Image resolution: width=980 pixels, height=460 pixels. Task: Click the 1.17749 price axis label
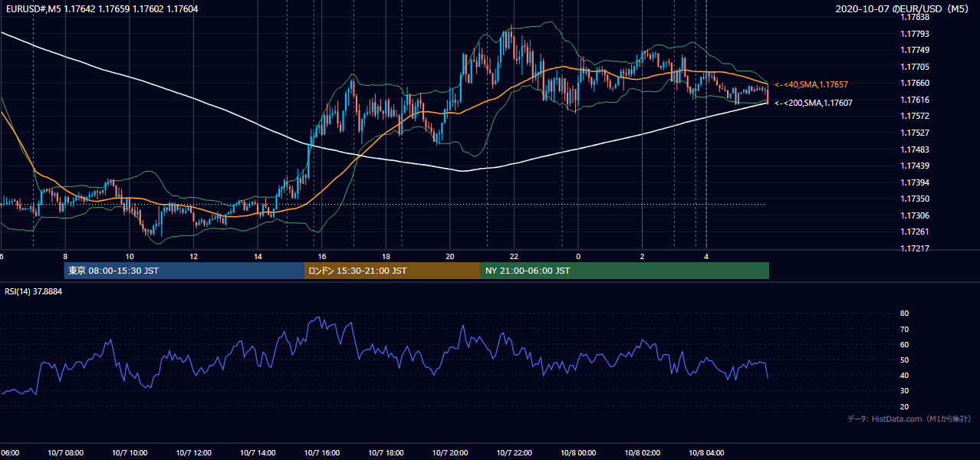pos(915,50)
